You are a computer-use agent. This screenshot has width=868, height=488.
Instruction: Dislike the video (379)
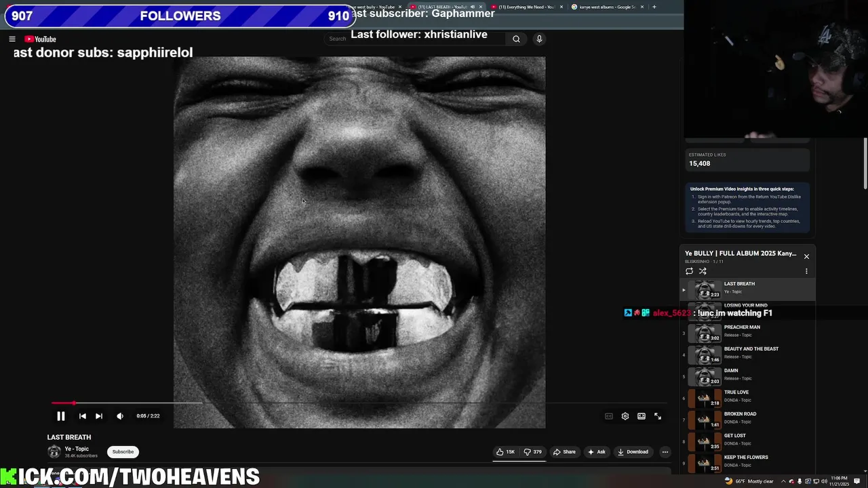(533, 452)
